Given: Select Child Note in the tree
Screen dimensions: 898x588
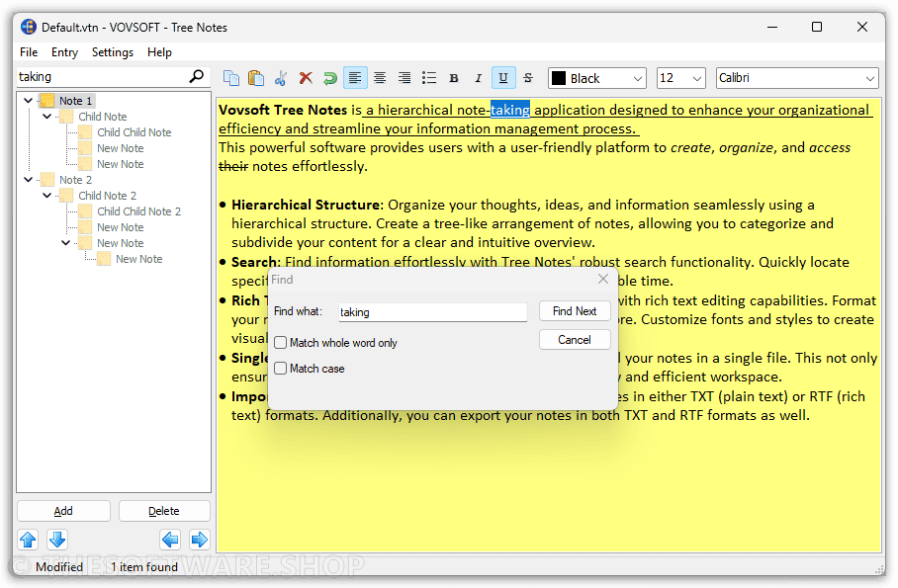Looking at the screenshot, I should [x=103, y=117].
